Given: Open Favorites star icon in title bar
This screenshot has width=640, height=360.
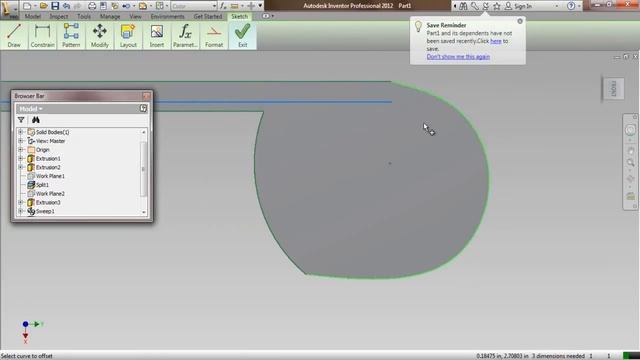Looking at the screenshot, I should point(497,6).
